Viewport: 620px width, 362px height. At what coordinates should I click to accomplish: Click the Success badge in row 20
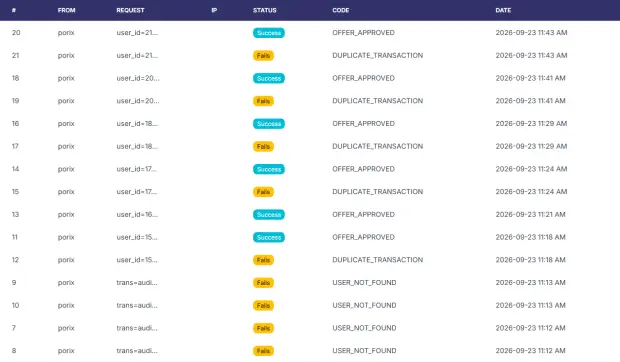click(x=269, y=33)
